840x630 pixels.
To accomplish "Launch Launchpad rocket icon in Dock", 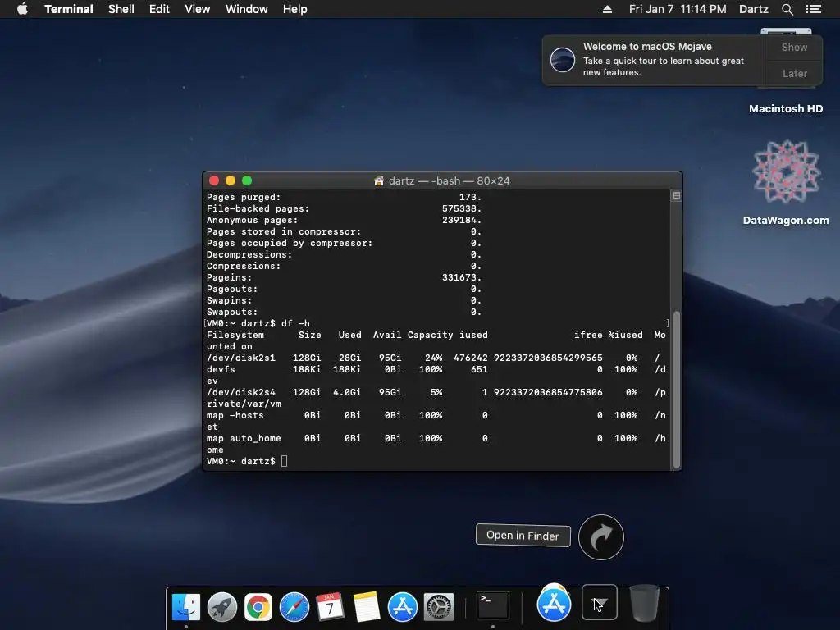I will coord(221,607).
